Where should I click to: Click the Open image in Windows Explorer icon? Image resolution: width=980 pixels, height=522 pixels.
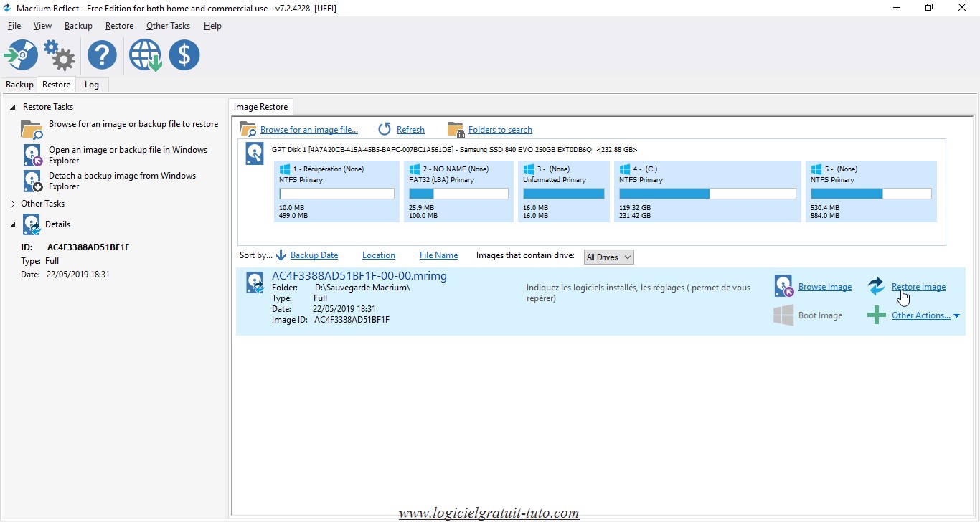tap(32, 155)
